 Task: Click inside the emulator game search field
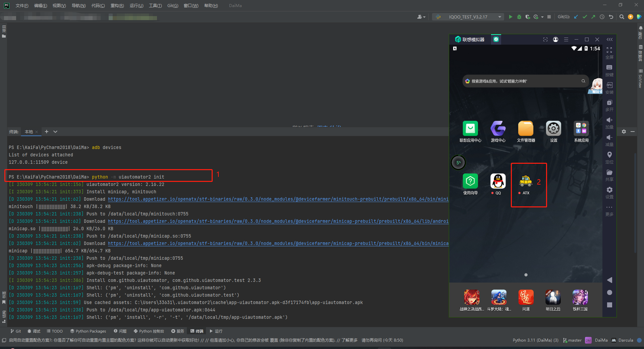(523, 81)
